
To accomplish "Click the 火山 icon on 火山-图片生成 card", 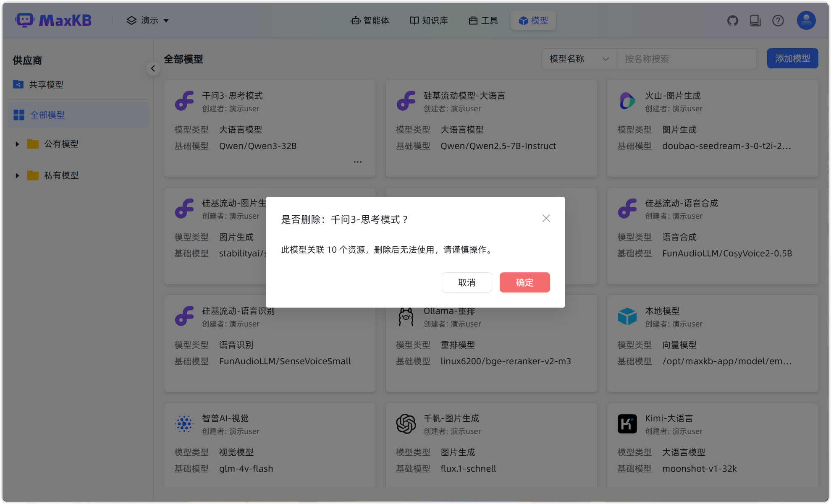I will coord(627,101).
